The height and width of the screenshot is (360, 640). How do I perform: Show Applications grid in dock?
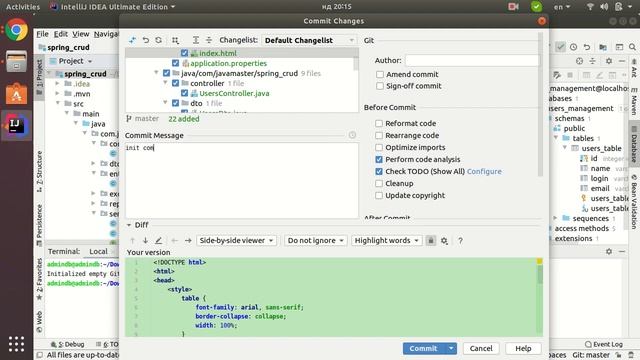click(16, 344)
